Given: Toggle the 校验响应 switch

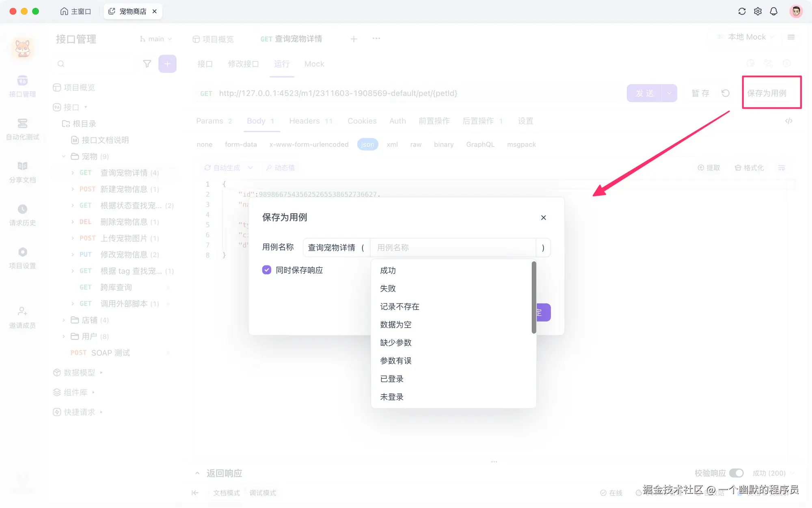Looking at the screenshot, I should click(736, 473).
